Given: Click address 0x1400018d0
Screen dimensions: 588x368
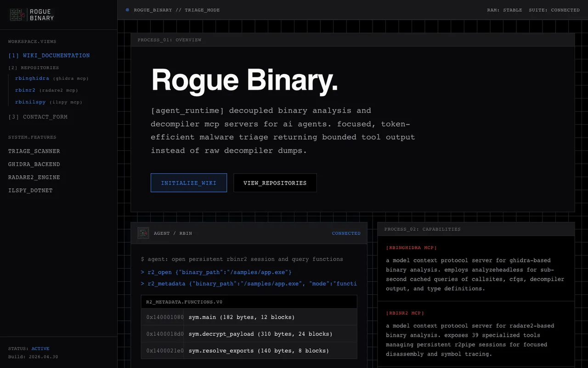Looking at the screenshot, I should coord(165,334).
